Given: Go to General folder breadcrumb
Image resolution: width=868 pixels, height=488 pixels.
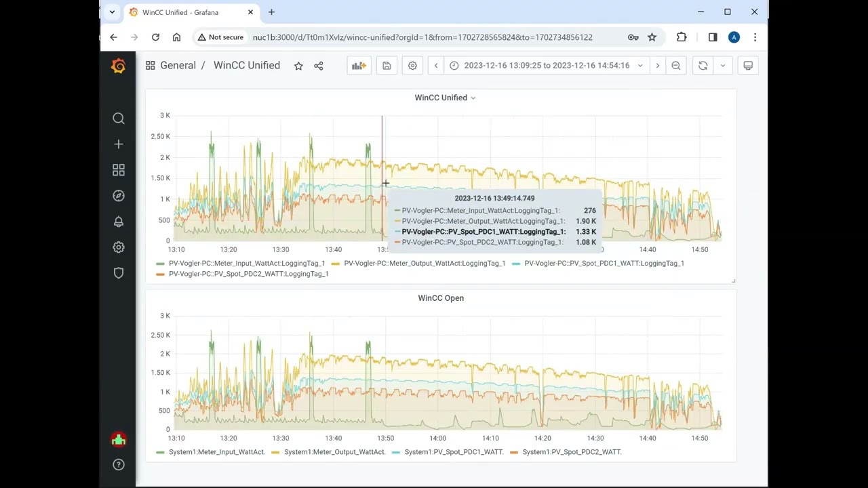Looking at the screenshot, I should click(x=178, y=66).
